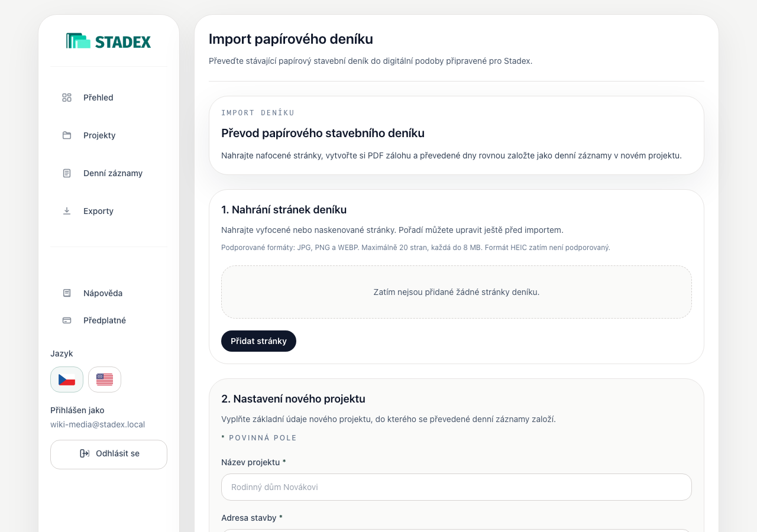Image resolution: width=757 pixels, height=532 pixels.
Task: Focus the Název projektu input field
Action: 457,487
